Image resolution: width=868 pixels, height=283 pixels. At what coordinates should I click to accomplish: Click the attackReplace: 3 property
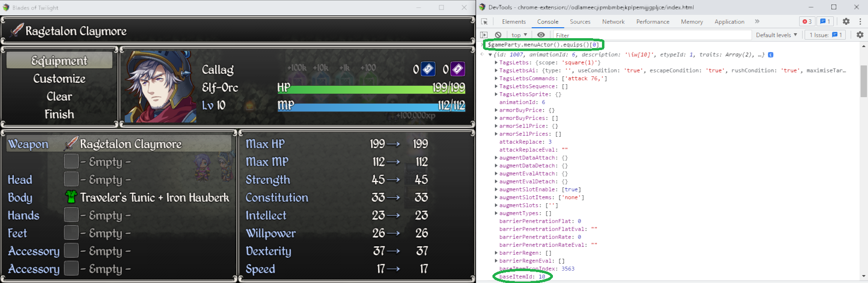pyautogui.click(x=525, y=142)
